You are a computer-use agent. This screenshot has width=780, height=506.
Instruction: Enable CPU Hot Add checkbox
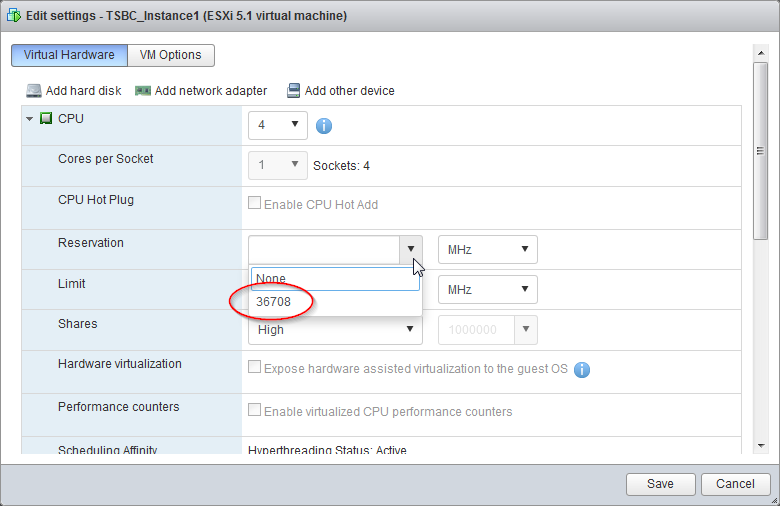pos(255,204)
